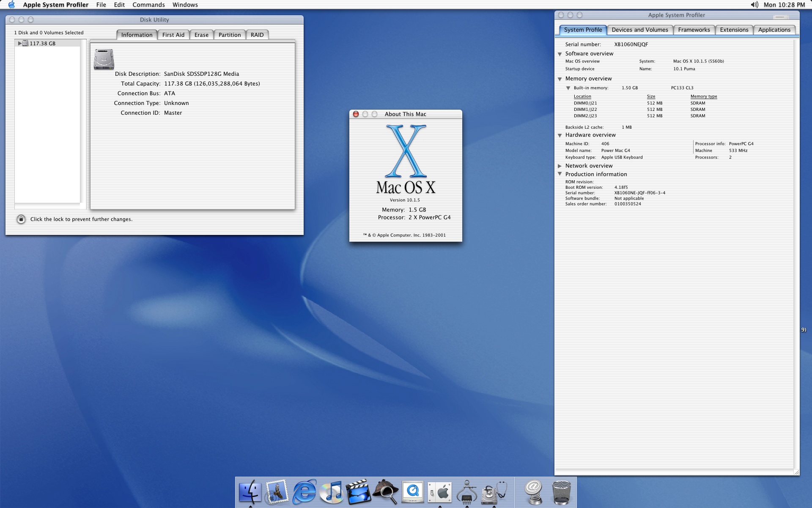The width and height of the screenshot is (812, 508).
Task: Collapse the Software overview section
Action: pyautogui.click(x=560, y=54)
